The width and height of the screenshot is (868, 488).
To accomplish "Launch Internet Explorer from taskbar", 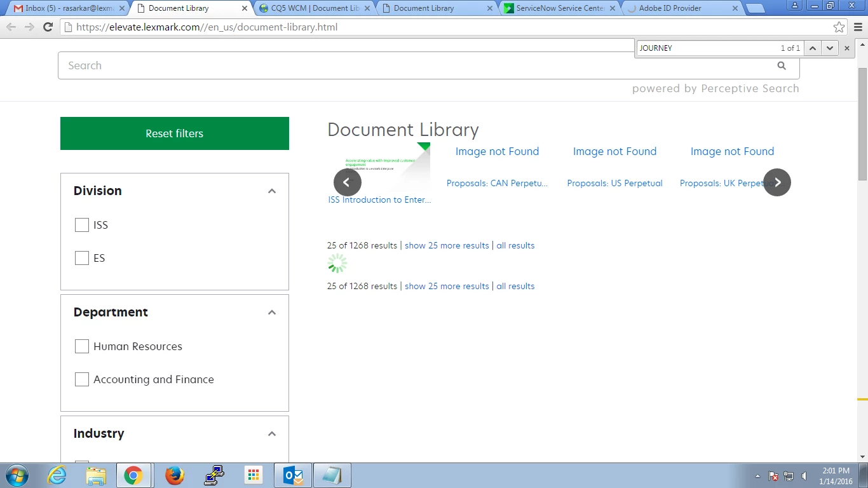I will click(x=57, y=475).
